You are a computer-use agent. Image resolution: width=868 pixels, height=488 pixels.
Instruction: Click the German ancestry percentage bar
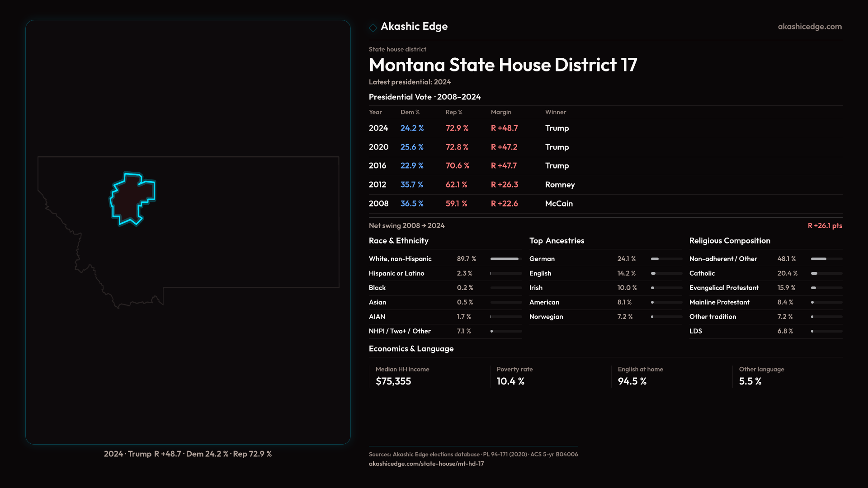pyautogui.click(x=666, y=259)
